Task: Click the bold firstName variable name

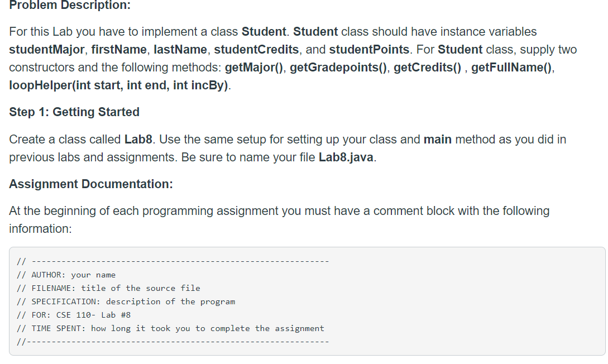Action: tap(119, 50)
